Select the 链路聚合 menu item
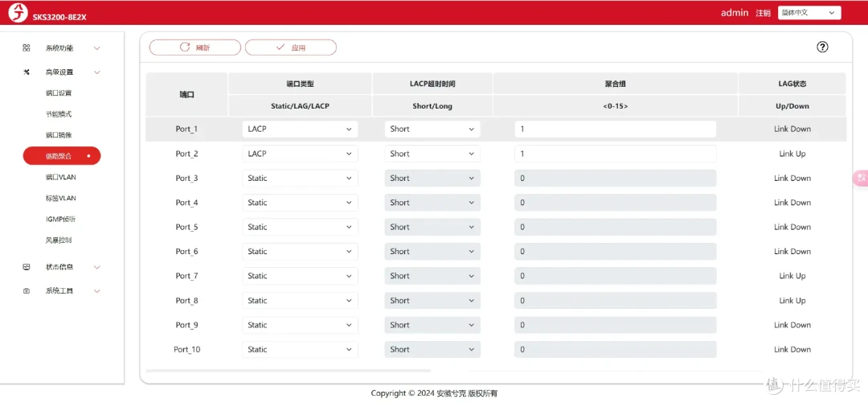Viewport: 868px width, 403px height. pyautogui.click(x=61, y=156)
